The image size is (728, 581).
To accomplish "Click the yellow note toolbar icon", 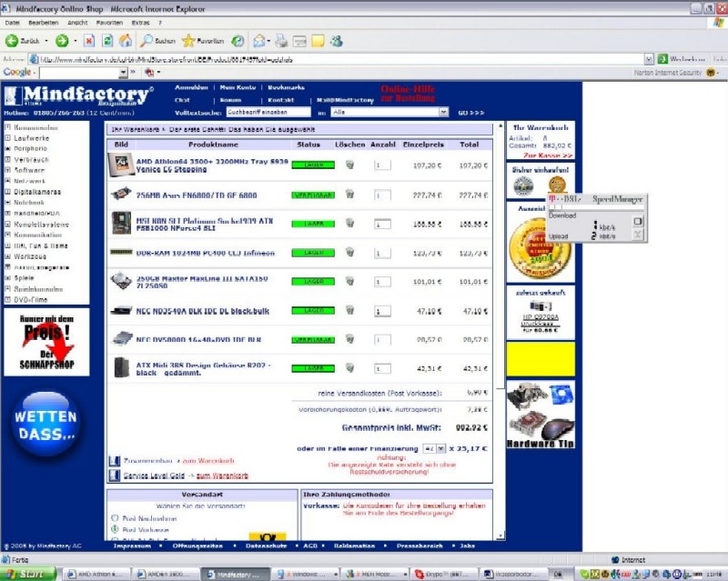I will point(318,41).
